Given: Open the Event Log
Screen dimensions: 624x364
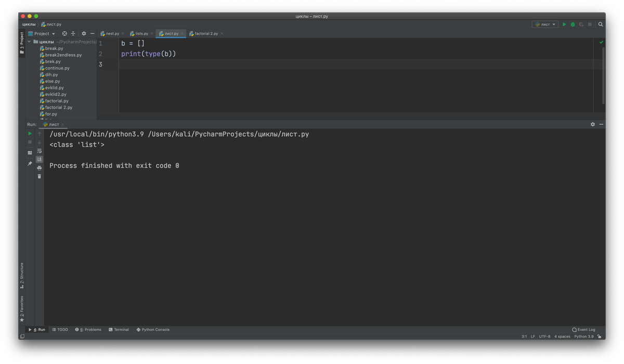Looking at the screenshot, I should (583, 330).
